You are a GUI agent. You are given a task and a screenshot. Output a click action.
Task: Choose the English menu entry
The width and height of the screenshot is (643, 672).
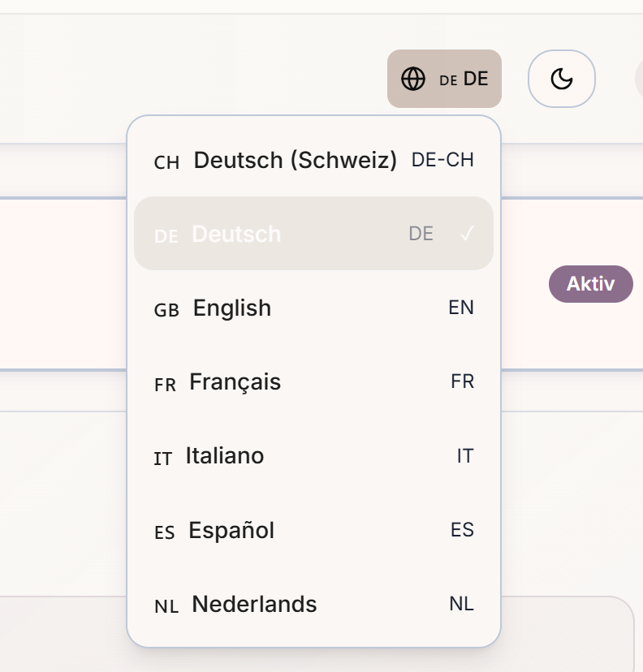click(x=314, y=308)
